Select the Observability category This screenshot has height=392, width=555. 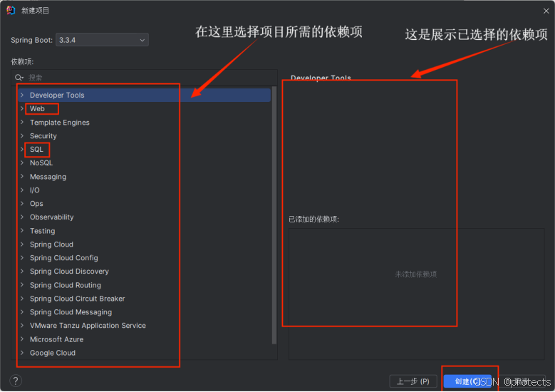[x=52, y=217]
